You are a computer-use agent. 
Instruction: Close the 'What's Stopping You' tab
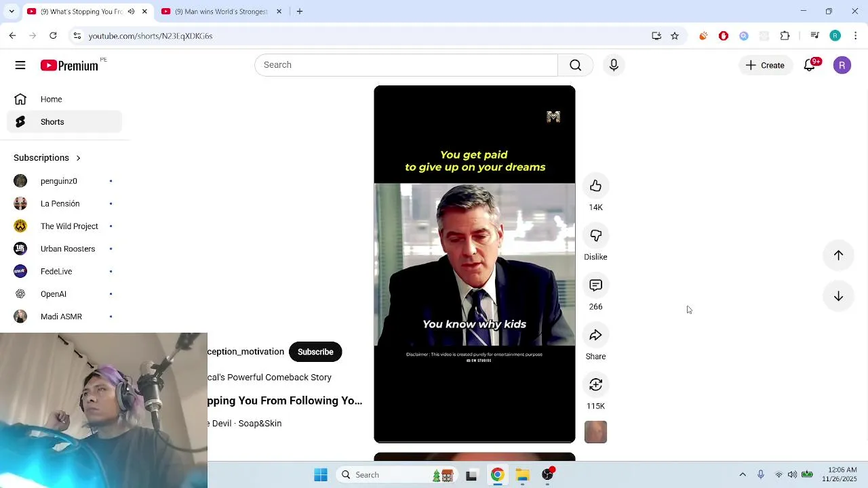144,12
